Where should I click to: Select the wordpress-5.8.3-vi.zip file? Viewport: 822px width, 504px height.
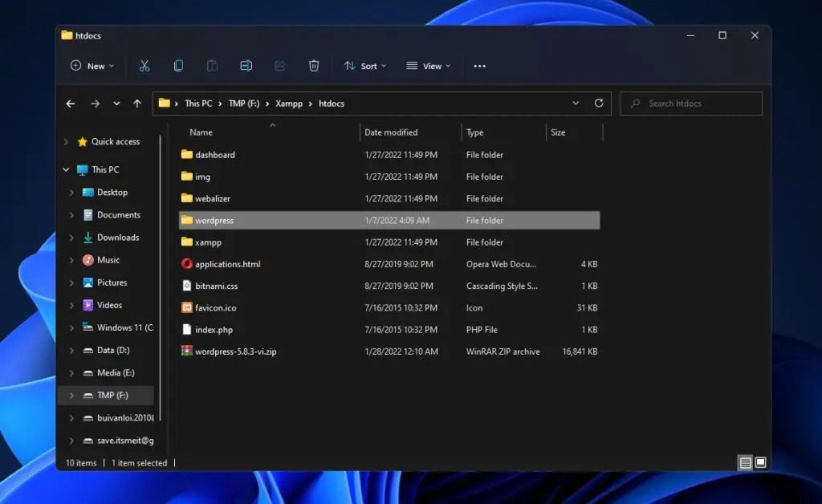[x=235, y=352]
